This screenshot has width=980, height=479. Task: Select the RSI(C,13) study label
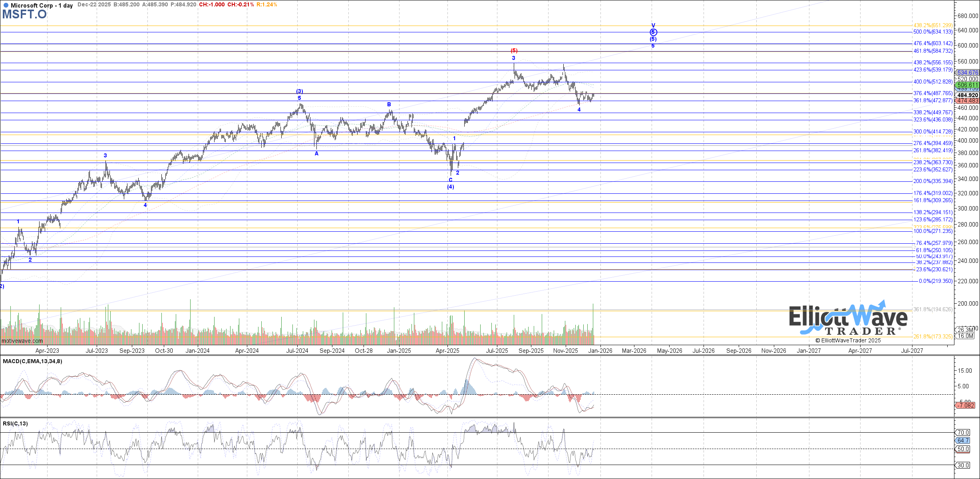(15, 423)
